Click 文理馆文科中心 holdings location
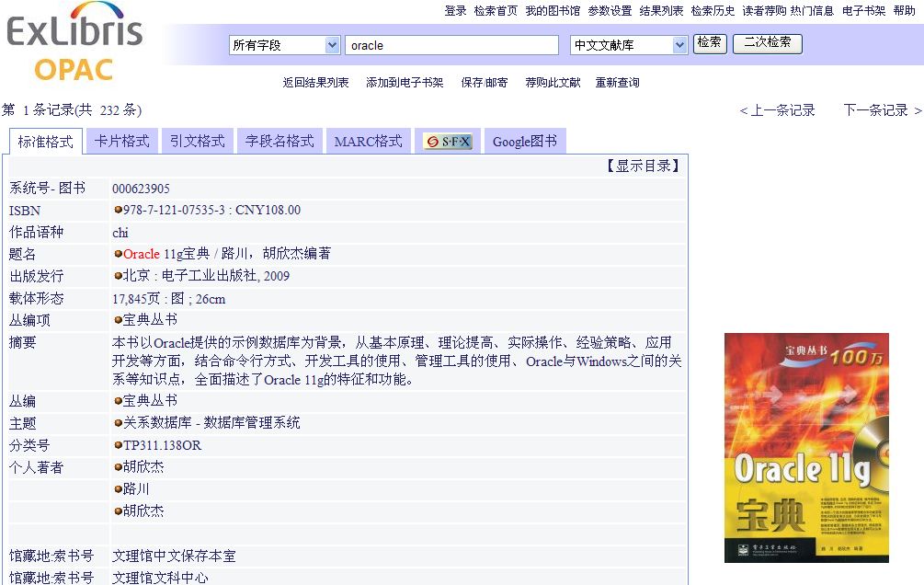This screenshot has height=585, width=924. [160, 578]
